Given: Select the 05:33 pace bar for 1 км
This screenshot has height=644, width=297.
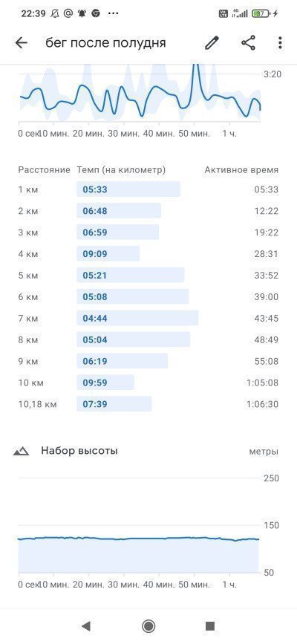Looking at the screenshot, I should tap(128, 189).
